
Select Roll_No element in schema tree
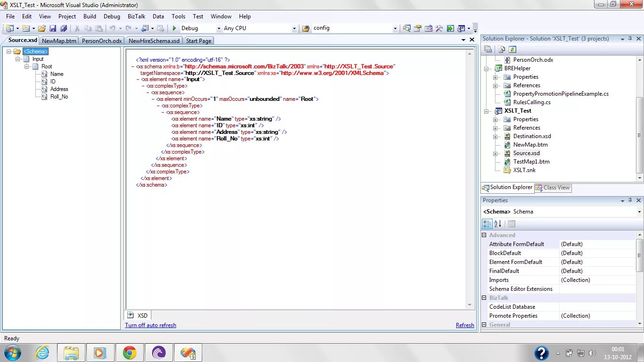click(59, 97)
